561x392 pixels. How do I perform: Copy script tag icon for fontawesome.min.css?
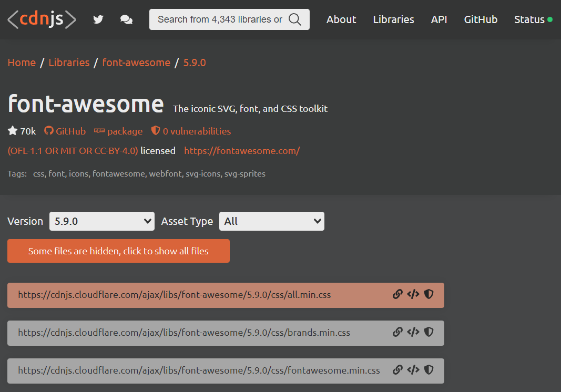pos(413,370)
